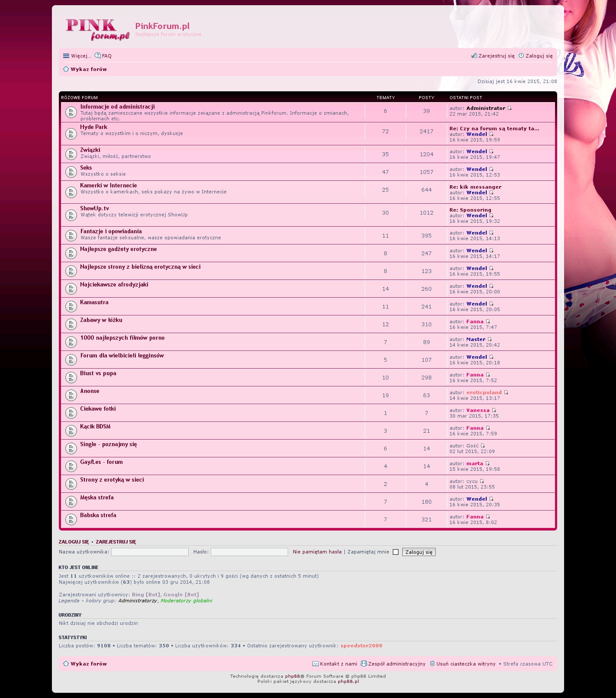The image size is (616, 698).
Task: View profile of author eroticpoland
Action: tap(484, 392)
